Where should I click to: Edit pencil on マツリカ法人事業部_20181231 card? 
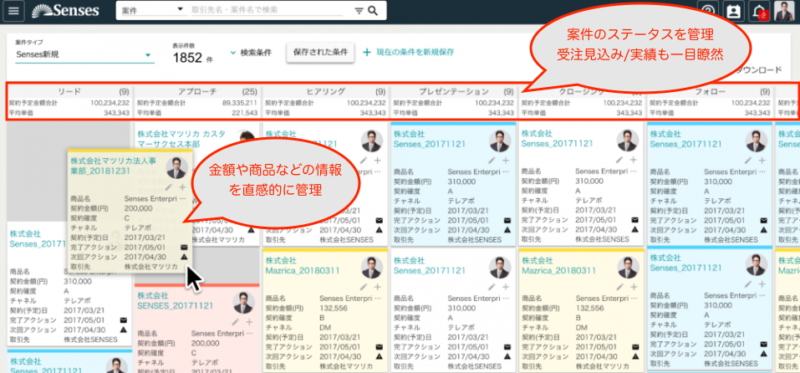(x=168, y=187)
